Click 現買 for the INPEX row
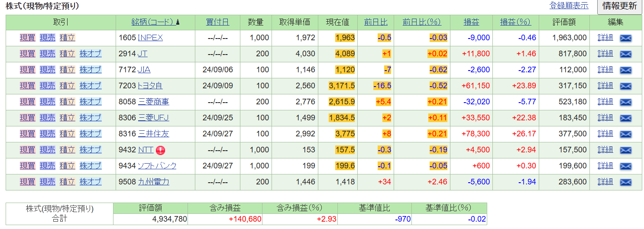Image resolution: width=644 pixels, height=229 pixels. point(27,38)
